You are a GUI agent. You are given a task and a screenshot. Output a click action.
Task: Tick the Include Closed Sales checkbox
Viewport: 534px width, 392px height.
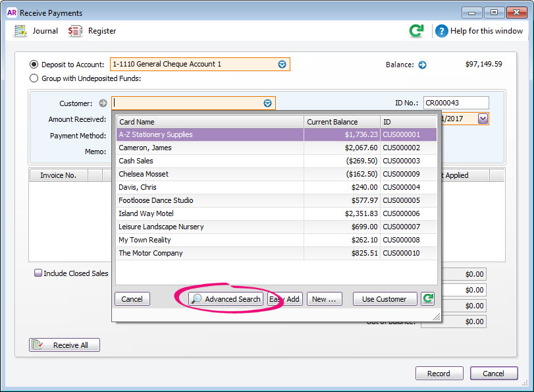(38, 273)
